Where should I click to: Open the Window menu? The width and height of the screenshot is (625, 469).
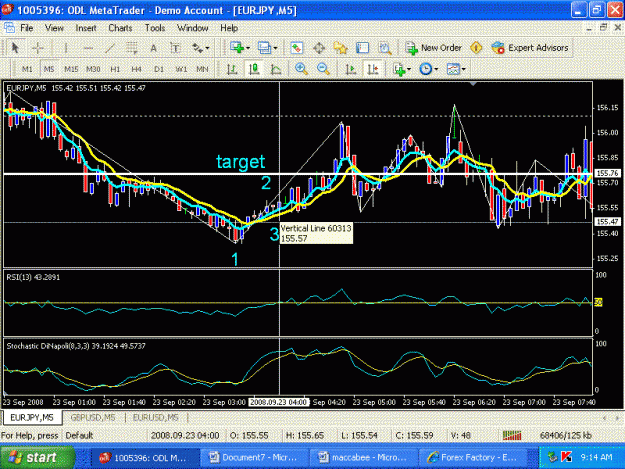coord(193,28)
